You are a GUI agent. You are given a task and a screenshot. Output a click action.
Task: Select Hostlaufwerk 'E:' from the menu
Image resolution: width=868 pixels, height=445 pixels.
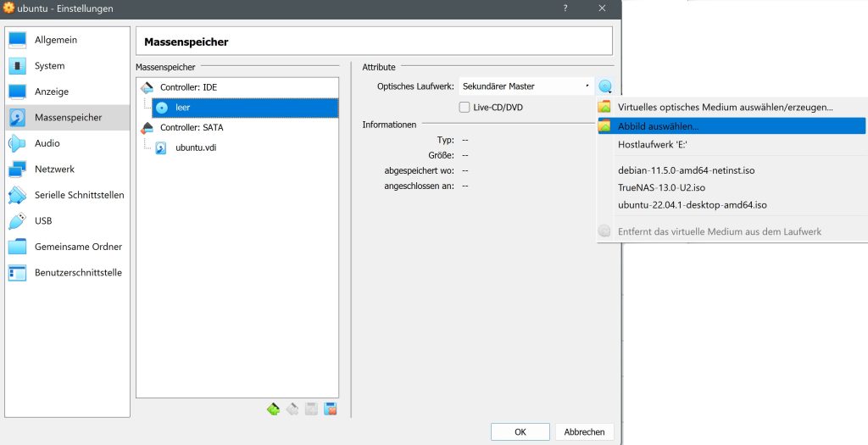coord(732,144)
